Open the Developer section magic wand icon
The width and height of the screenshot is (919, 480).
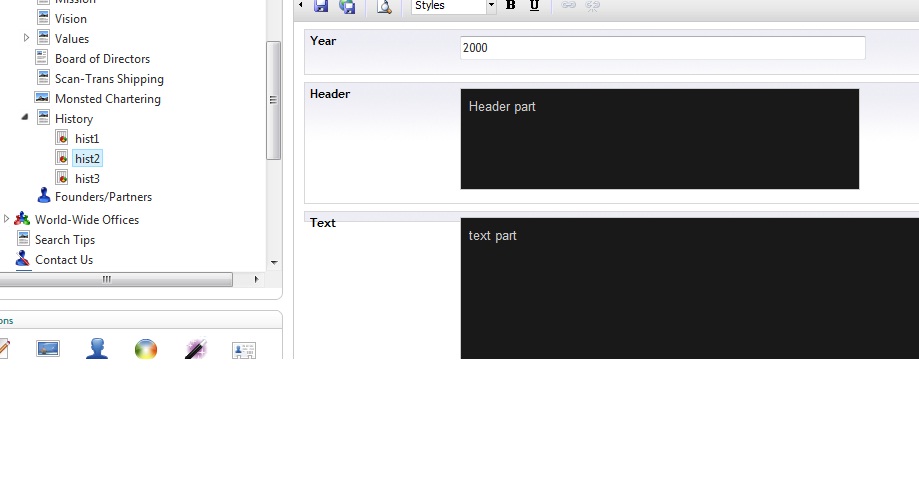pos(196,348)
